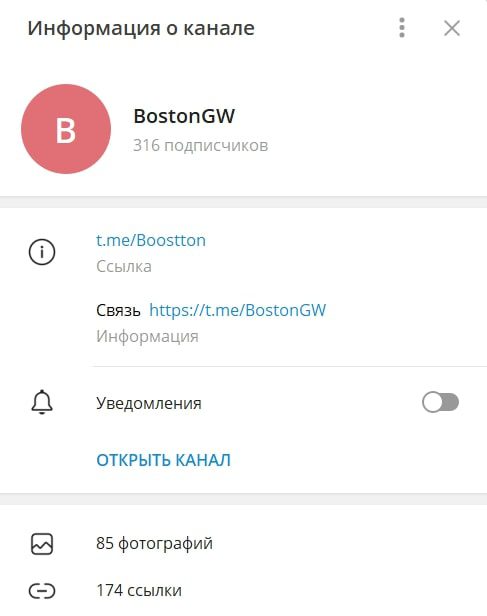This screenshot has height=616, width=487.
Task: Open the three-dot options menu
Action: click(x=401, y=28)
